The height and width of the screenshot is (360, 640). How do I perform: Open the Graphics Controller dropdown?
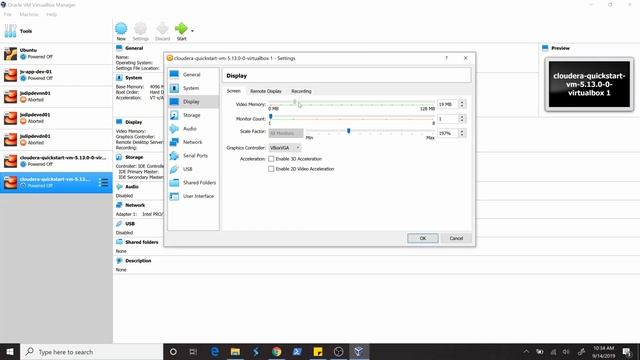point(285,148)
